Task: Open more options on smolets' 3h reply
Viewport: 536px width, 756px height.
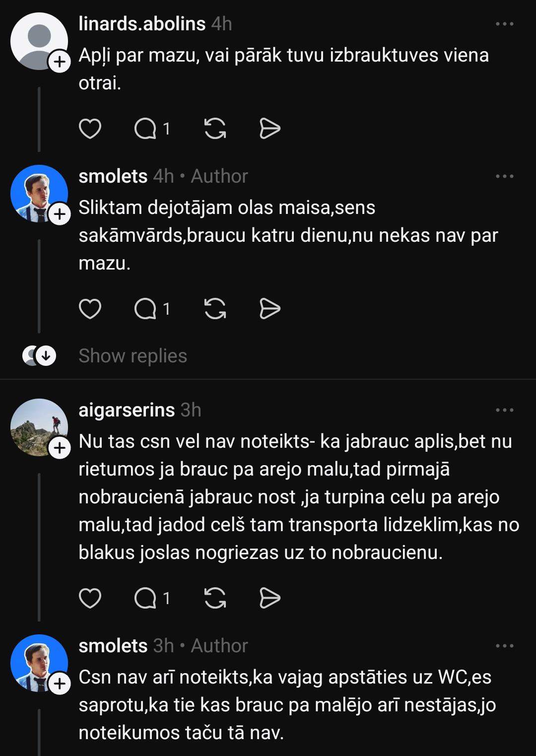Action: tap(504, 646)
